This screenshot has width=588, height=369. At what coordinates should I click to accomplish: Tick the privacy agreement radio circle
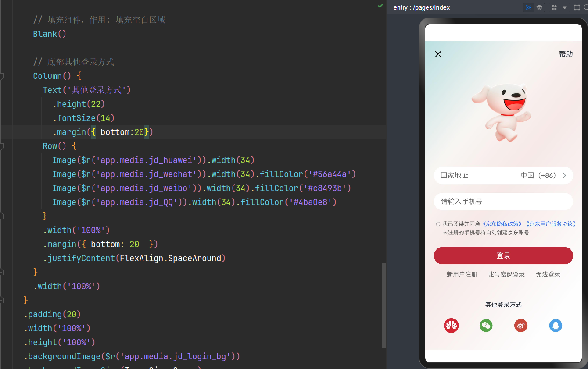[438, 224]
